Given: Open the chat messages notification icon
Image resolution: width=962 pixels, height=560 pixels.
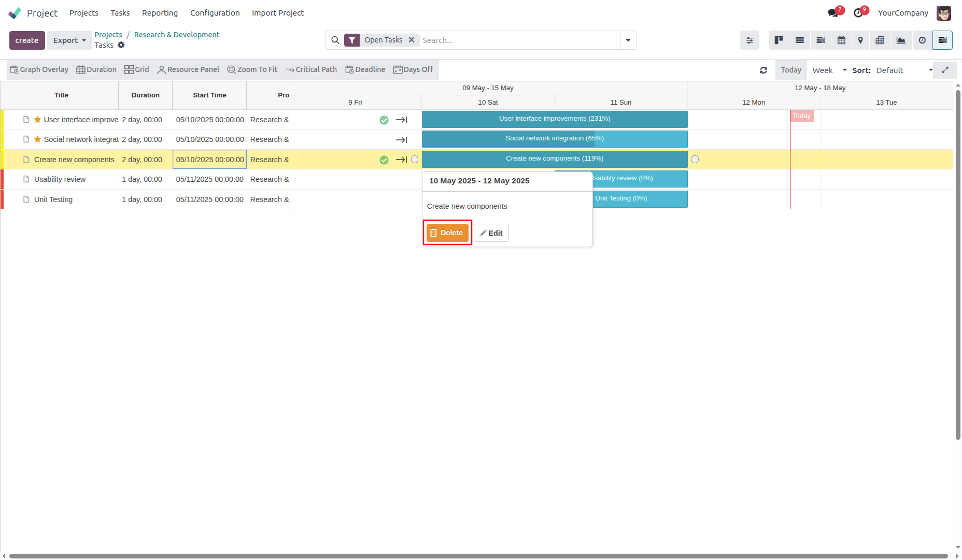Looking at the screenshot, I should (833, 13).
